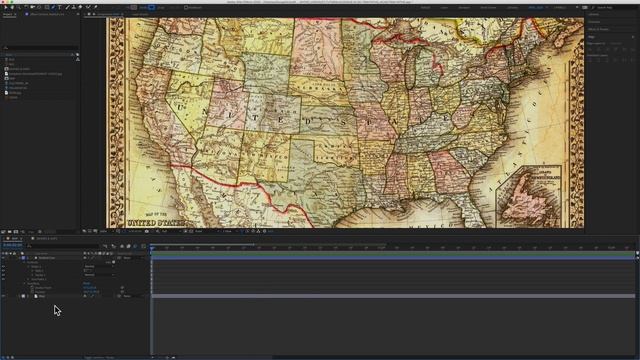Image resolution: width=640 pixels, height=360 pixels.
Task: Switch to the Libraries workspace
Action: click(x=512, y=7)
